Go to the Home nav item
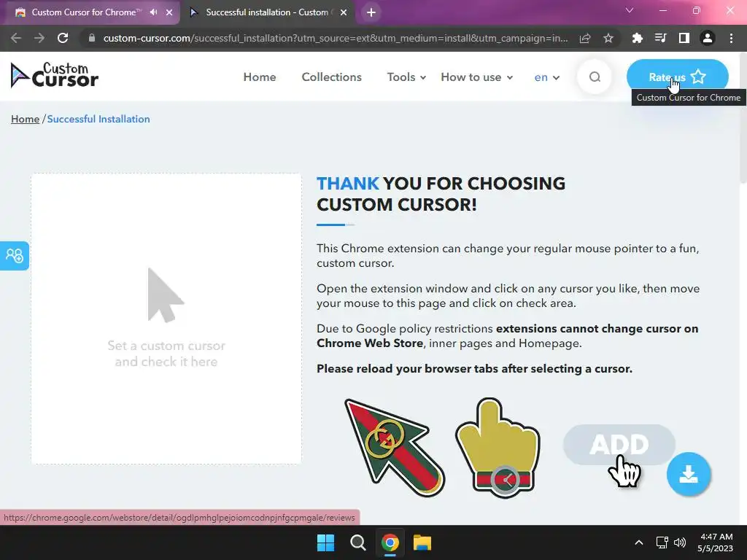Screen dimensions: 747x560 tap(260, 77)
